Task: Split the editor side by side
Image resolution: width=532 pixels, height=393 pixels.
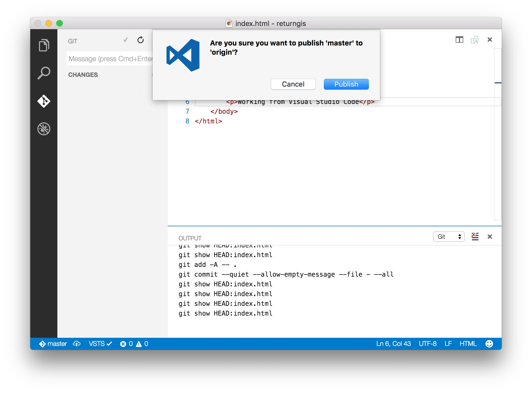Action: tap(459, 40)
